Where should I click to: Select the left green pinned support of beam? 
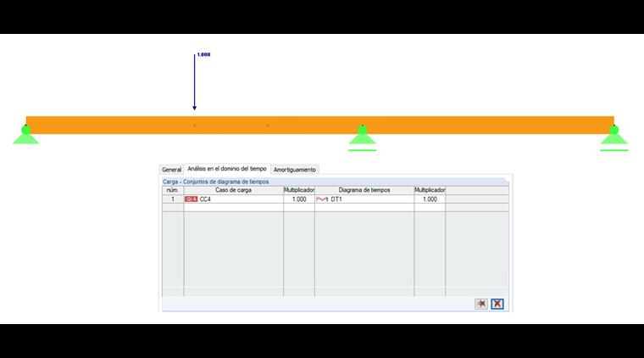26,135
